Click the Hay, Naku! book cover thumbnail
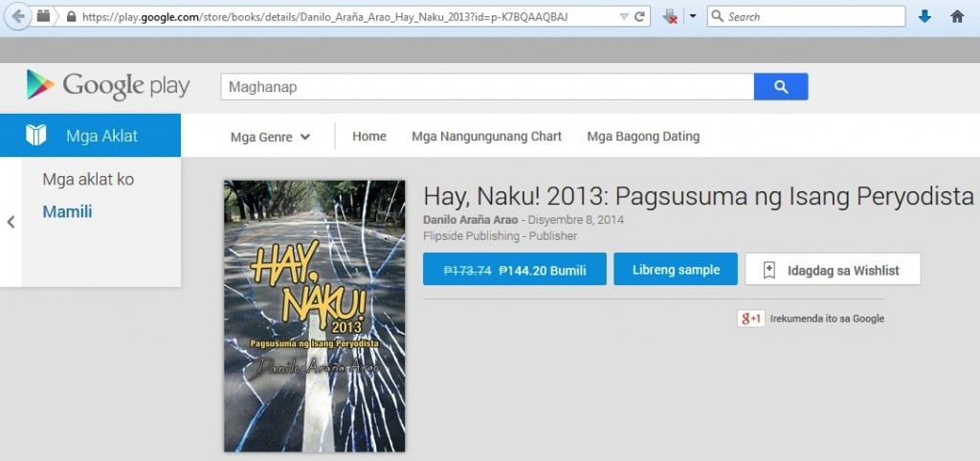980x461 pixels. pos(314,316)
